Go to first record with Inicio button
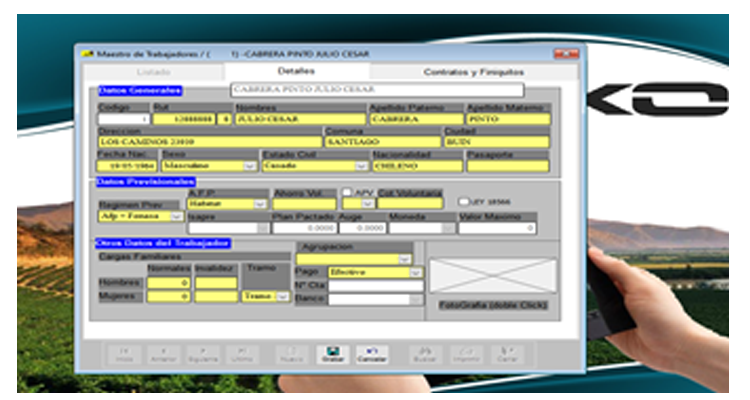This screenshot has height=400, width=750. (x=124, y=355)
